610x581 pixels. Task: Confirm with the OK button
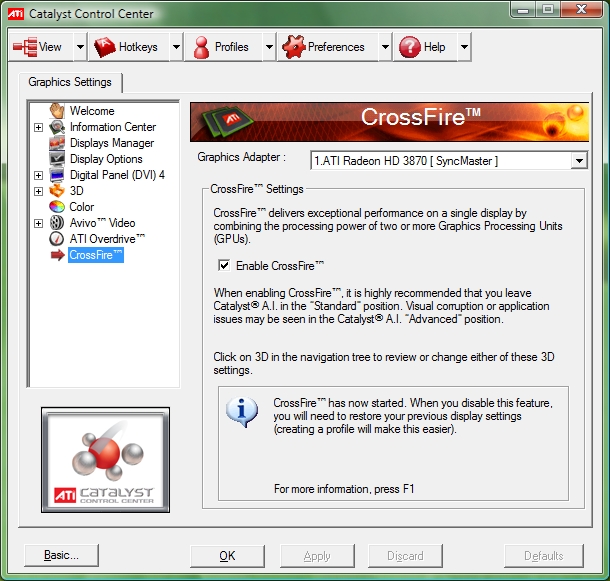pos(227,556)
